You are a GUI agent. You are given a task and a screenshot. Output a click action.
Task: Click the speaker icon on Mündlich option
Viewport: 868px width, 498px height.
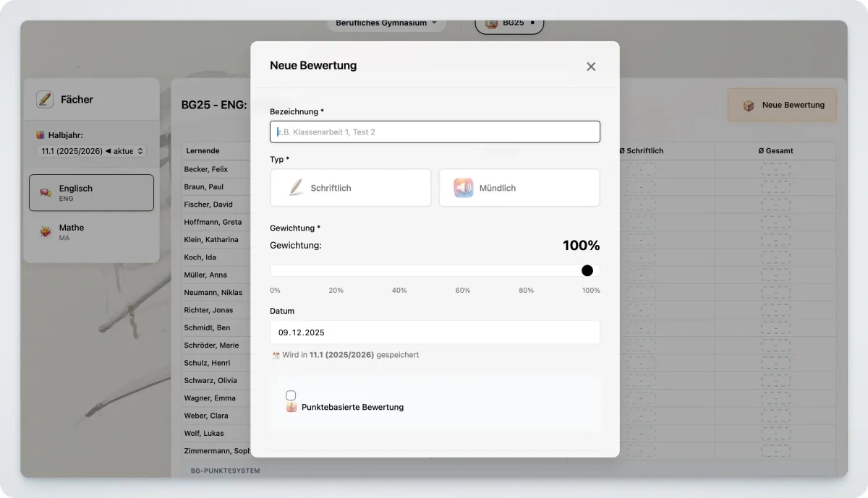464,188
